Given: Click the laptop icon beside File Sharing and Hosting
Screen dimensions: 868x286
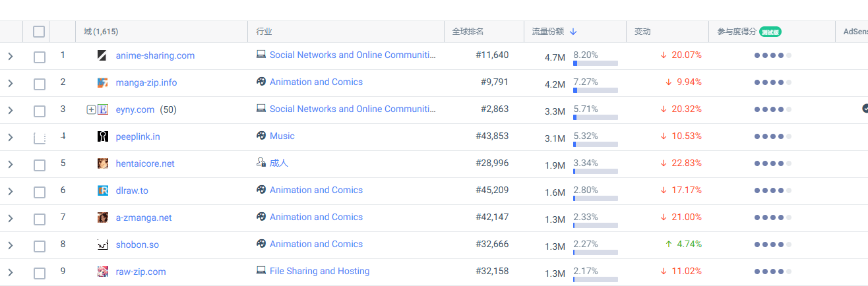Looking at the screenshot, I should tap(261, 271).
